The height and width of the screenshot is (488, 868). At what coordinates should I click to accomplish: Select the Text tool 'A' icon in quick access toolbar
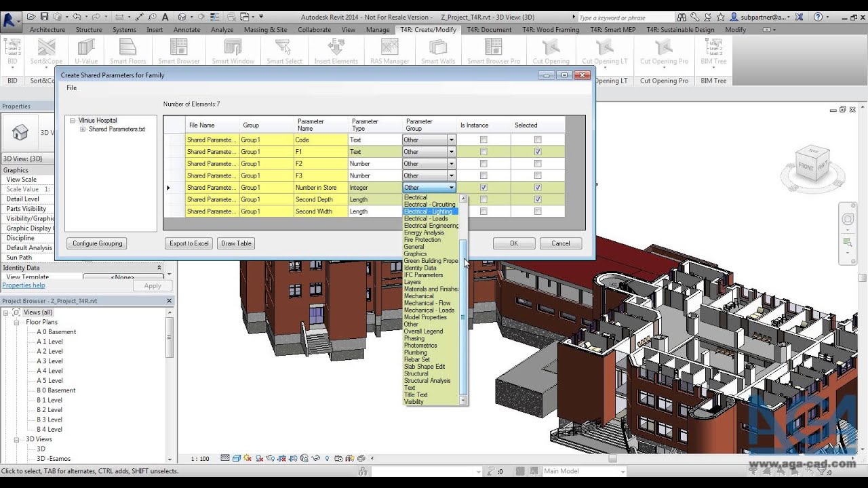(165, 16)
